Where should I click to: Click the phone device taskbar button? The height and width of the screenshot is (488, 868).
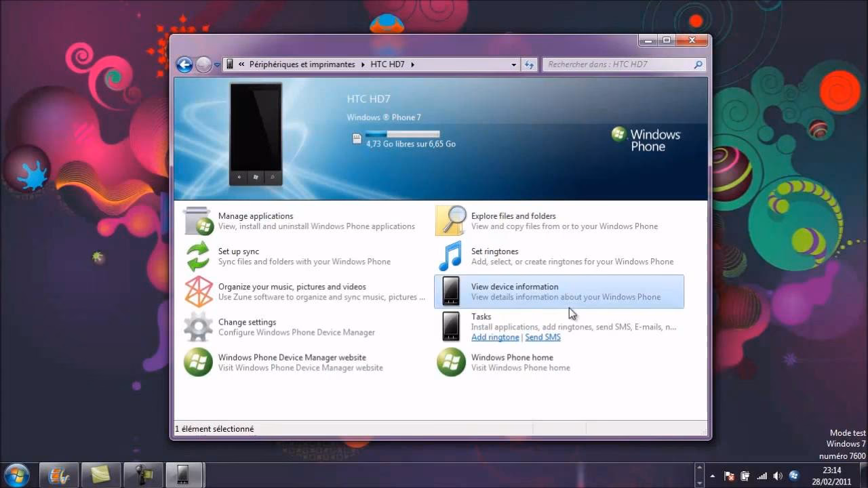coord(184,474)
